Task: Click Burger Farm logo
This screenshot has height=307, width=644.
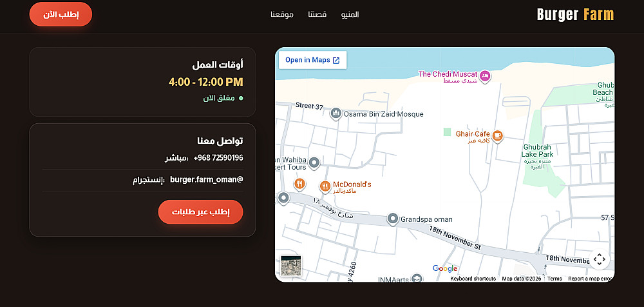Action: (x=575, y=14)
